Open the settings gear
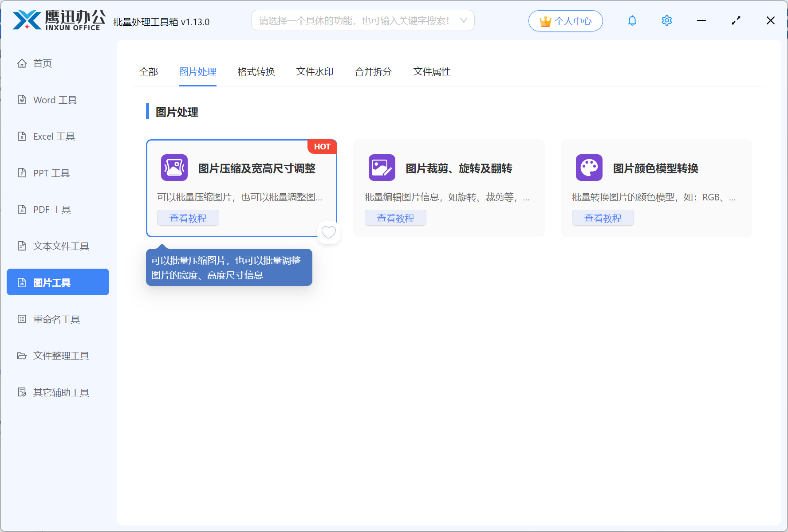The width and height of the screenshot is (788, 532). (666, 20)
